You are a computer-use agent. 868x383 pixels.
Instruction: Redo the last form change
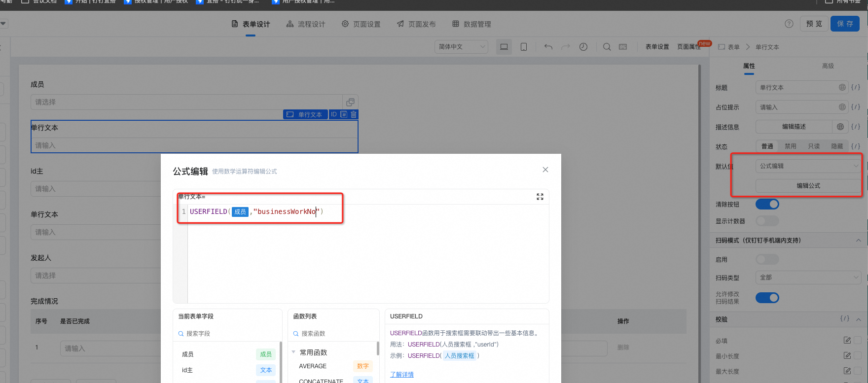point(566,47)
